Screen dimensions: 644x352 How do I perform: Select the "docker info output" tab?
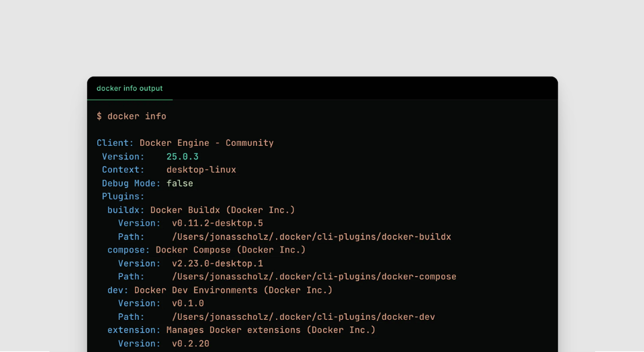click(129, 88)
